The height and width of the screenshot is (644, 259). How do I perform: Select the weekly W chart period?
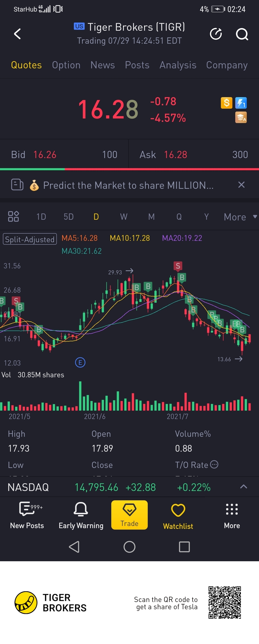pyautogui.click(x=124, y=217)
